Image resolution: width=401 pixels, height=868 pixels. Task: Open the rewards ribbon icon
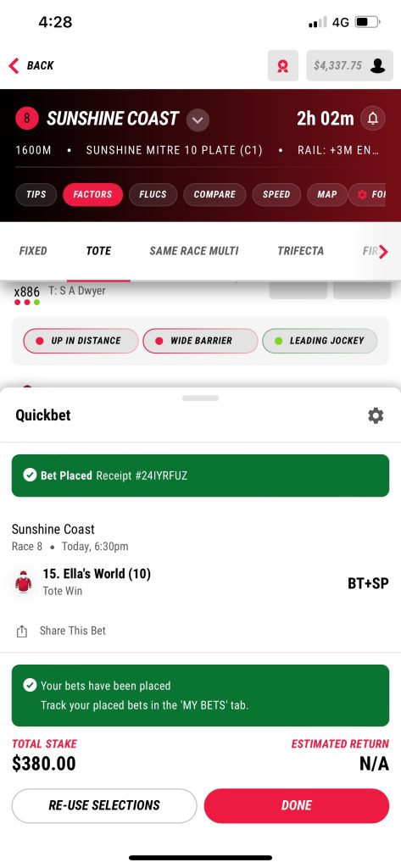coord(282,66)
